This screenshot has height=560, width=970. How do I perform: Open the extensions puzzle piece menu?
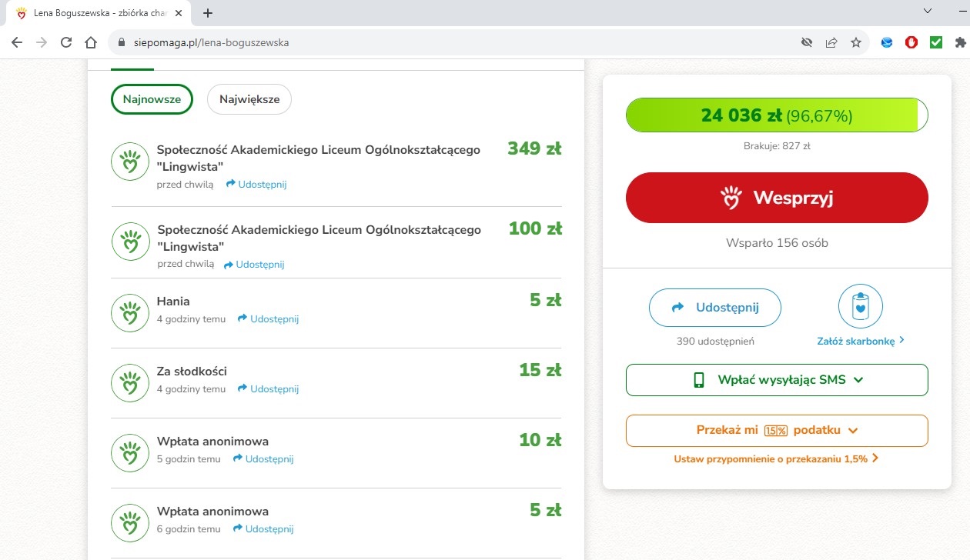coord(961,43)
